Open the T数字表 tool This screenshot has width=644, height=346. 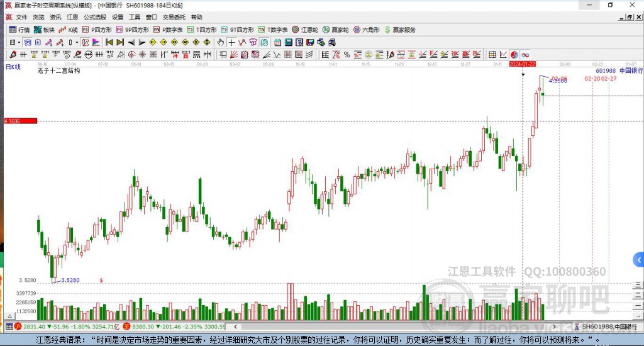click(273, 30)
